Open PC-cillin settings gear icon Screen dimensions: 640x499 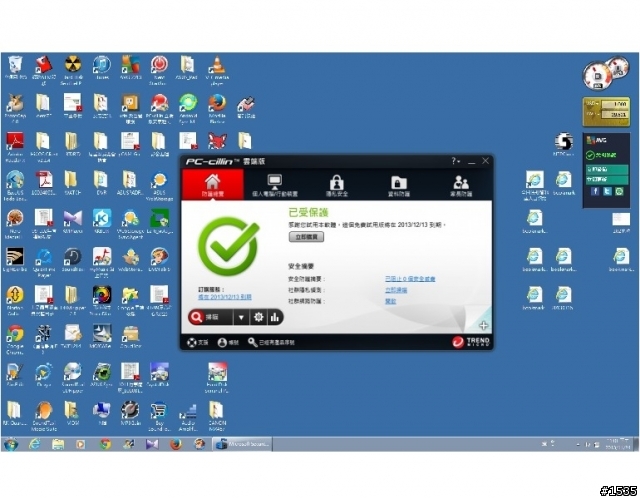point(258,317)
